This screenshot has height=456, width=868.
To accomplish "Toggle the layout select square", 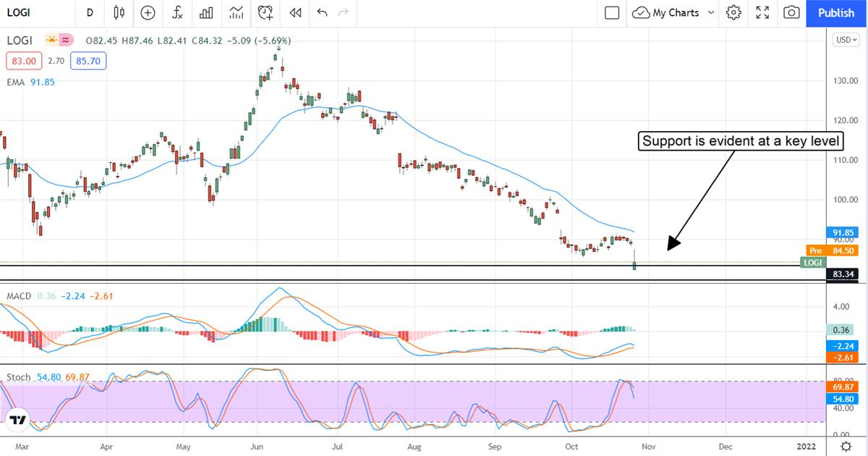I will click(x=612, y=12).
